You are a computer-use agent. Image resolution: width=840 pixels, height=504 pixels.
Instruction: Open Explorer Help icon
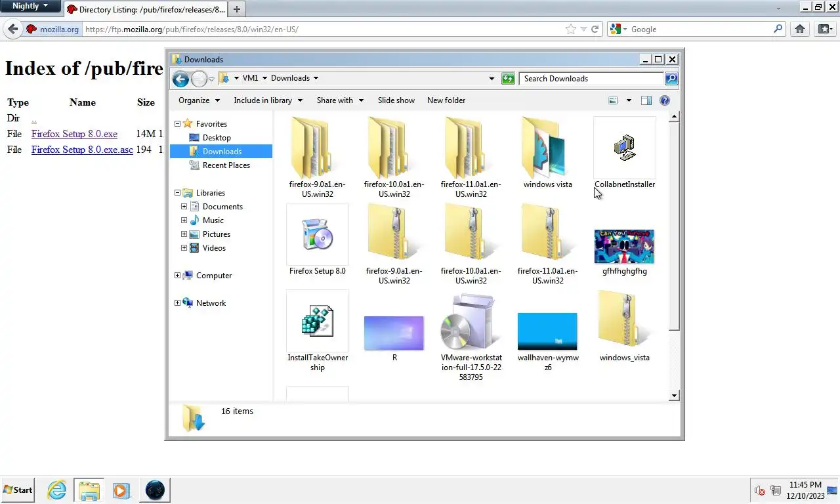click(x=664, y=100)
